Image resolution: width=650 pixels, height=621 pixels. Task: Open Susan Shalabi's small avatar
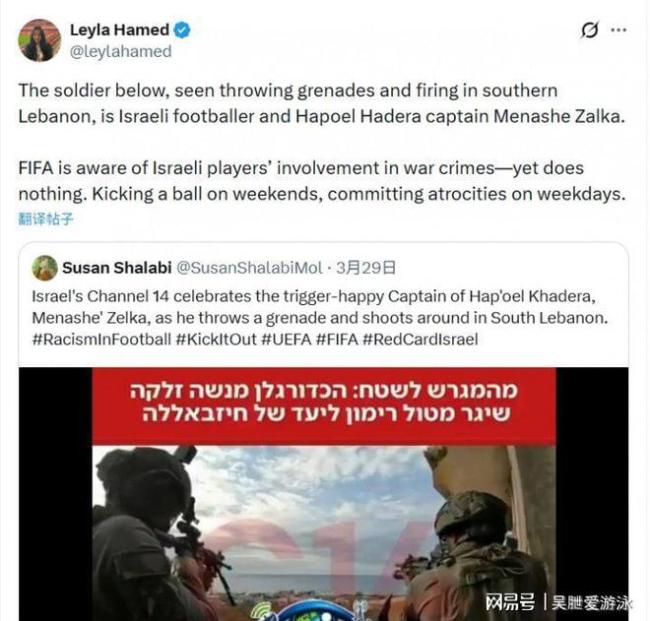coord(44,268)
